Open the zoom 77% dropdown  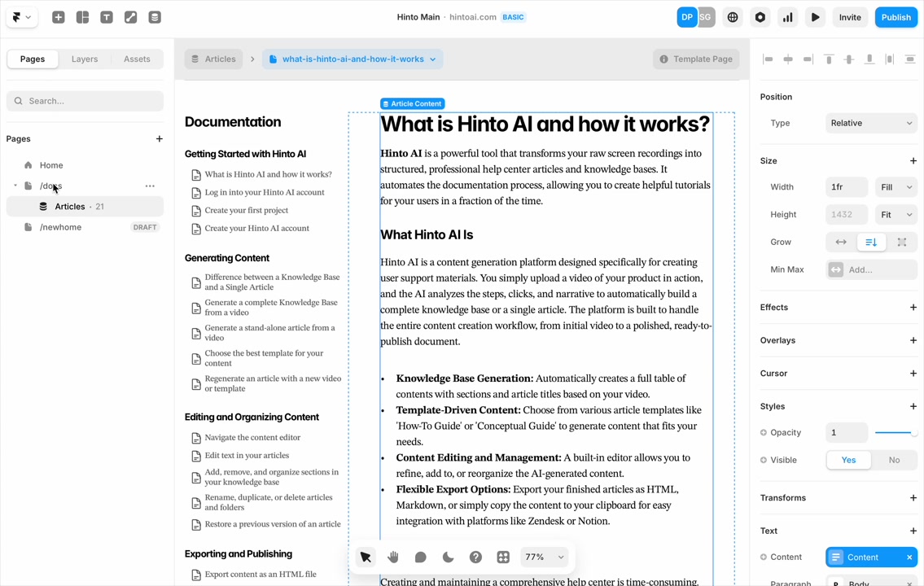click(x=543, y=558)
